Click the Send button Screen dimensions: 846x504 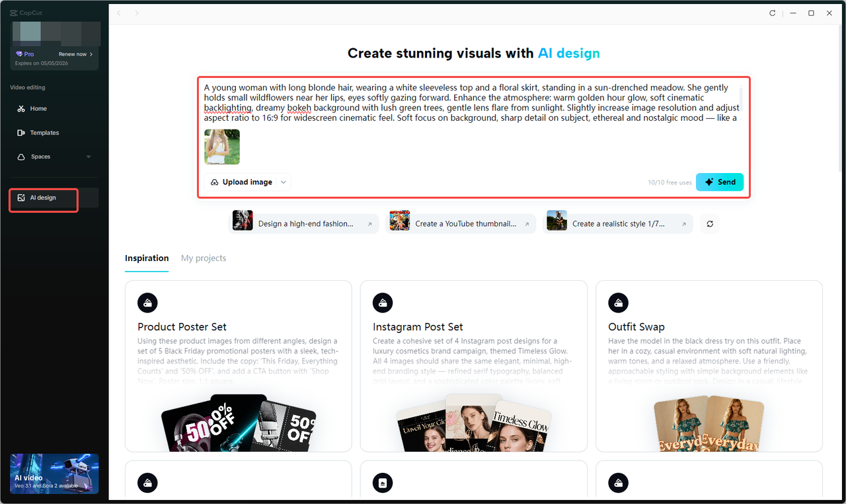click(719, 182)
